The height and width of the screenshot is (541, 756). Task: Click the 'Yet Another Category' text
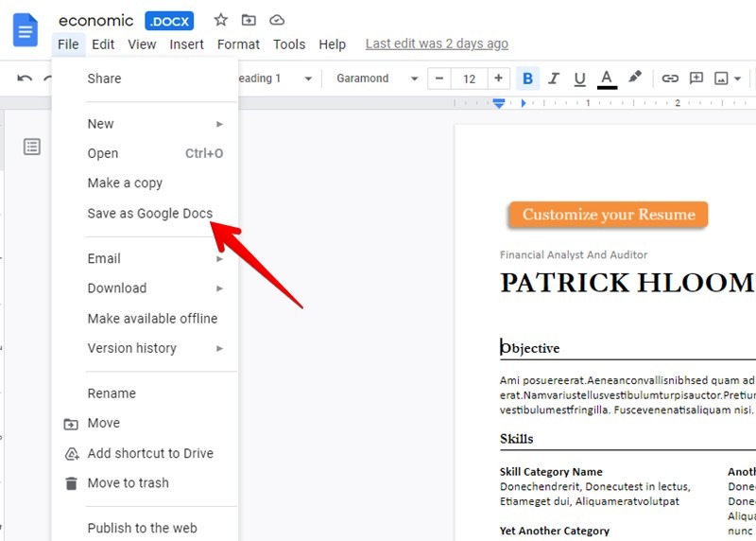[555, 531]
